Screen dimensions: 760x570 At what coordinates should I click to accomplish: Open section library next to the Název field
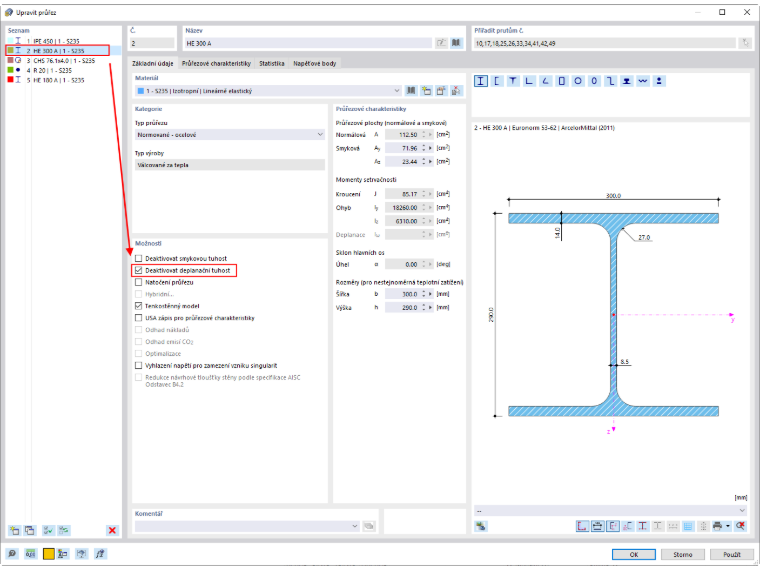click(456, 43)
